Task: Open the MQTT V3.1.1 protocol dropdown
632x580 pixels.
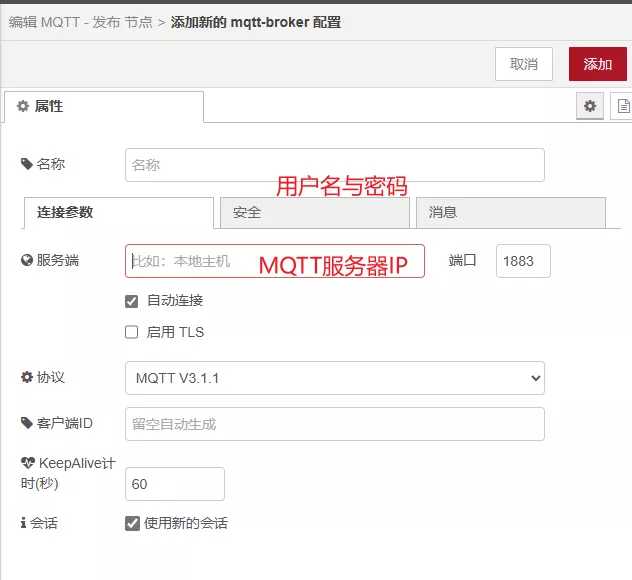Action: pos(334,378)
